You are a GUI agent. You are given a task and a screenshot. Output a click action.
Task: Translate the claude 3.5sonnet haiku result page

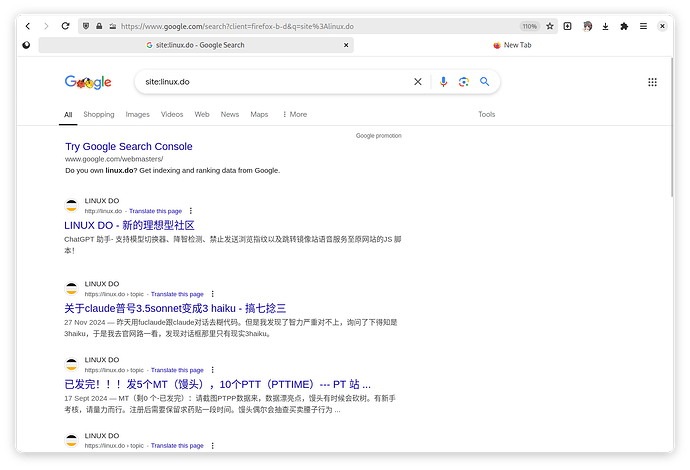[177, 294]
